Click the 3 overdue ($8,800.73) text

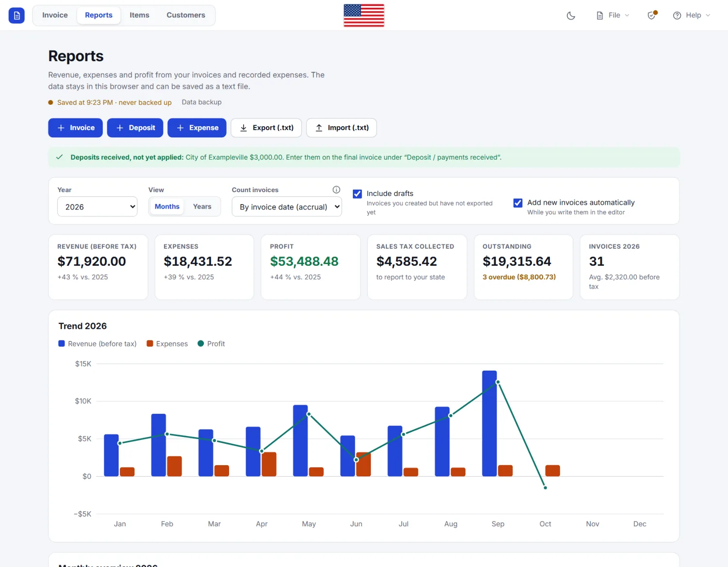pos(519,277)
